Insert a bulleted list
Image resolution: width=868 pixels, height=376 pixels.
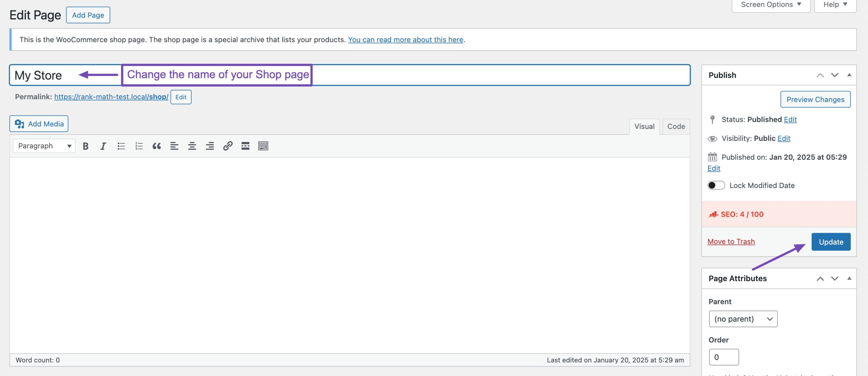(x=121, y=146)
